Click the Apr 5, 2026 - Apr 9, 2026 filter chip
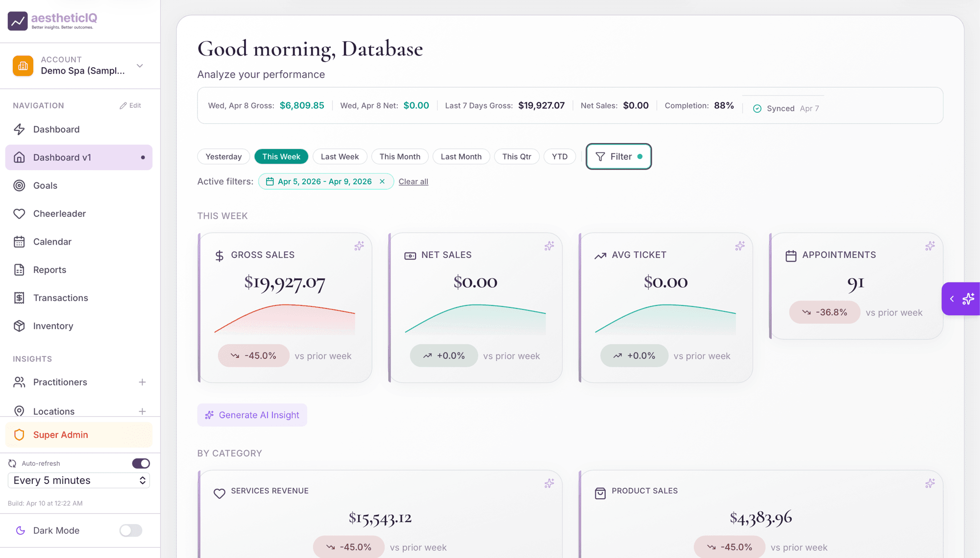980x558 pixels. (326, 181)
